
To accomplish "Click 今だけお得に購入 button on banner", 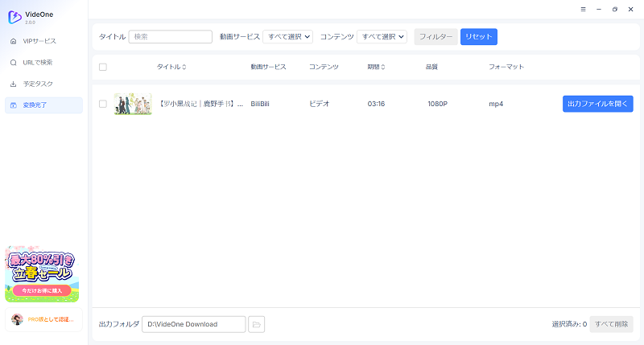I will tap(42, 290).
